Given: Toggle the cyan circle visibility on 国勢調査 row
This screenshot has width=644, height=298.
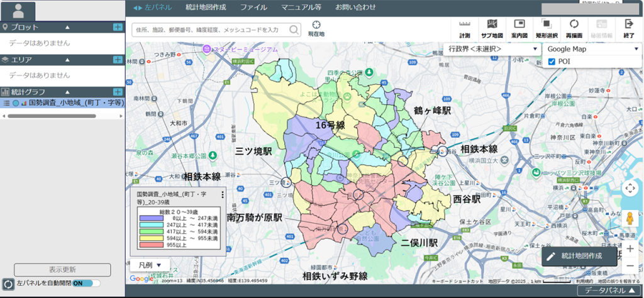Looking at the screenshot, I should [x=16, y=102].
